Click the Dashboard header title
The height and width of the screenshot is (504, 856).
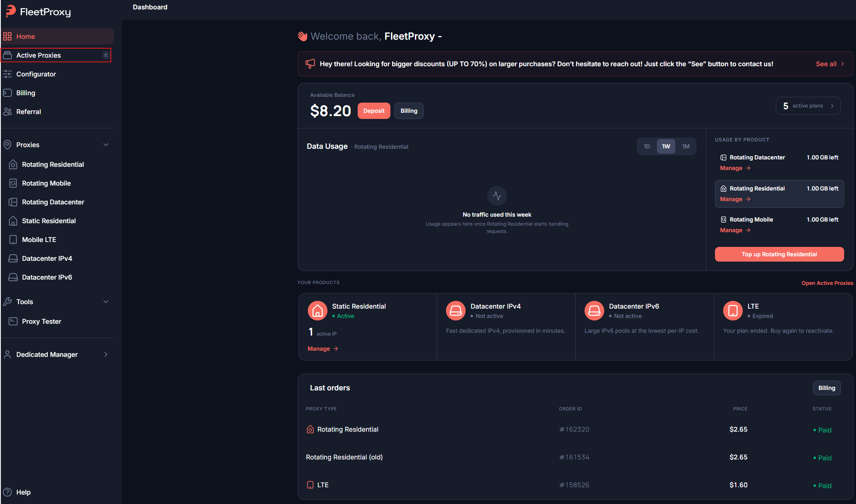coord(150,7)
